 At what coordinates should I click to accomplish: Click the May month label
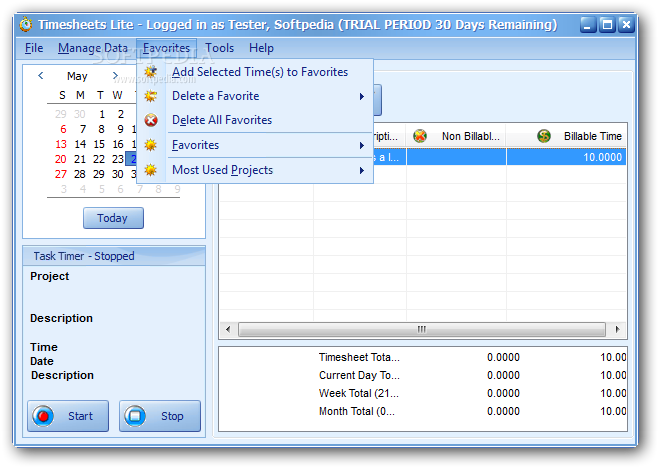tap(77, 76)
